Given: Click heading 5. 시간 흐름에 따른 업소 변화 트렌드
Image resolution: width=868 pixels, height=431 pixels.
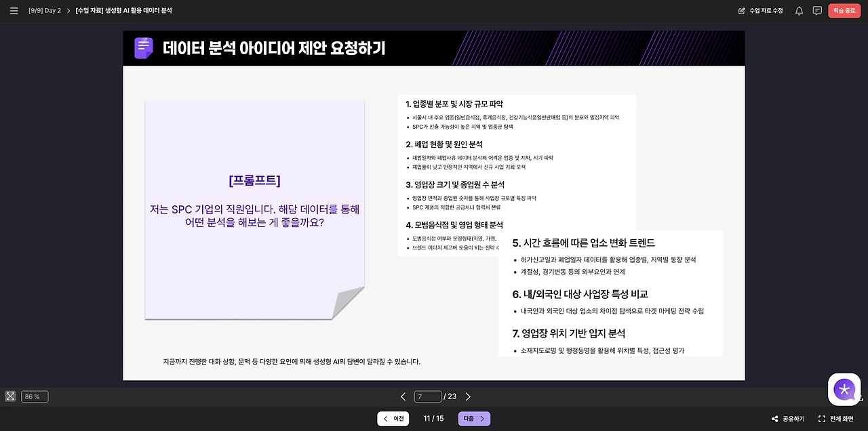Looking at the screenshot, I should (583, 243).
